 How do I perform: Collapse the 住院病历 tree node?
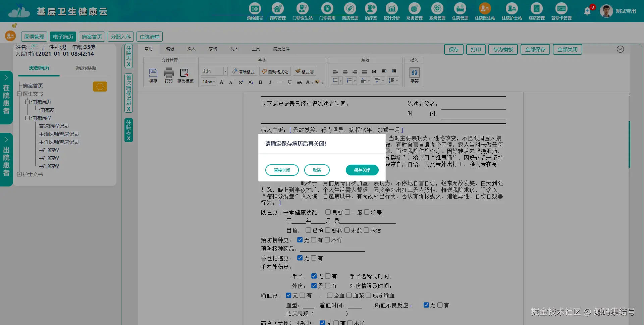pos(28,102)
